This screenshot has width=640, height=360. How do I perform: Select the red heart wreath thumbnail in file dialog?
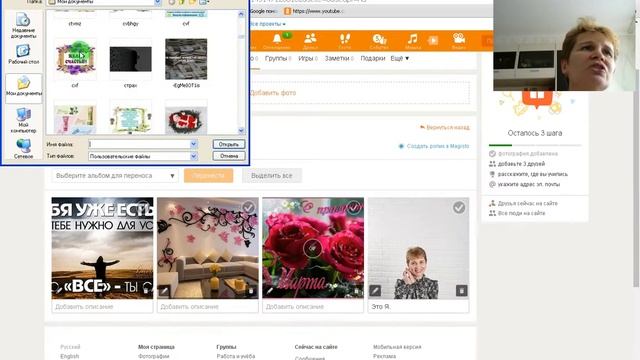186,119
